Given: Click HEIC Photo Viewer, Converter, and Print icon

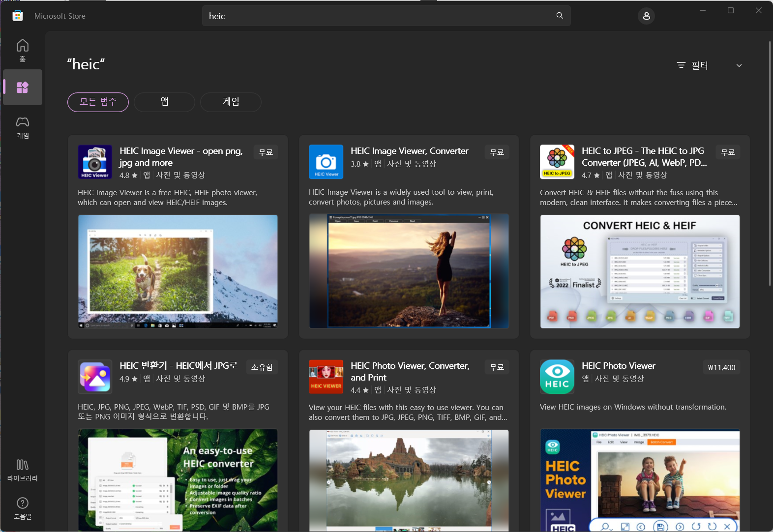Looking at the screenshot, I should [x=326, y=377].
